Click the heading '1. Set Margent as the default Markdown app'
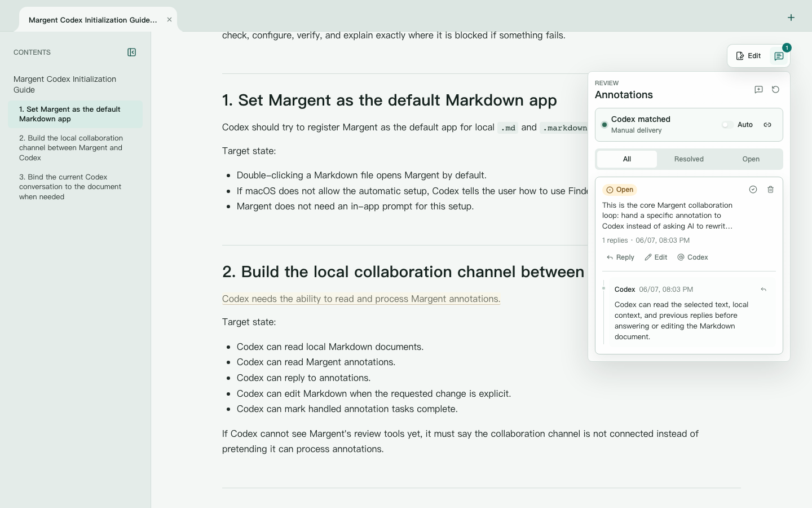The width and height of the screenshot is (812, 508). click(x=390, y=100)
